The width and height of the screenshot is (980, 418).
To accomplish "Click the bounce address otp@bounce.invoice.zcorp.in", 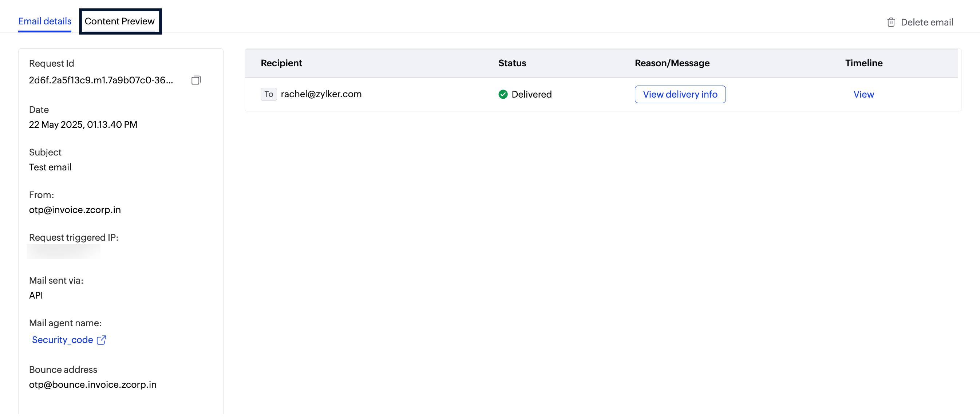I will (x=93, y=385).
